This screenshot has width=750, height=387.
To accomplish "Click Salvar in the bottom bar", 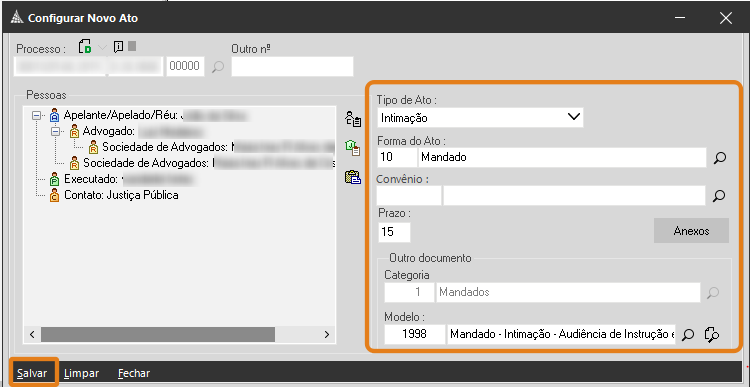I will tap(32, 373).
